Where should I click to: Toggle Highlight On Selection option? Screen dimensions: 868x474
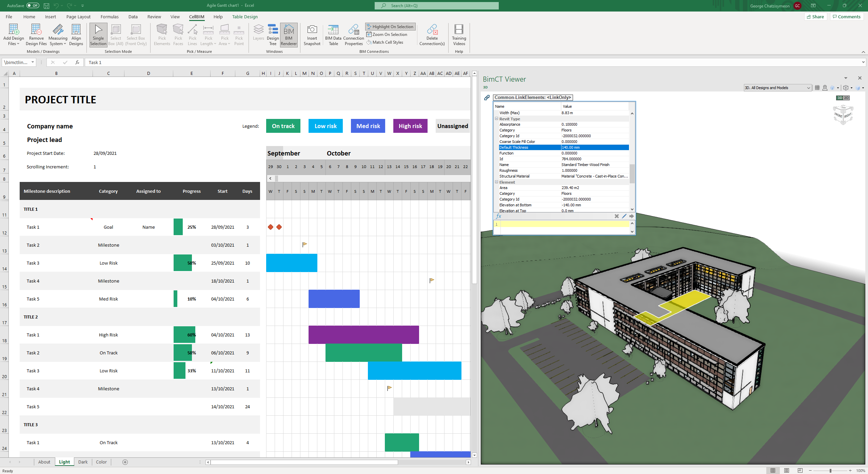coord(390,27)
